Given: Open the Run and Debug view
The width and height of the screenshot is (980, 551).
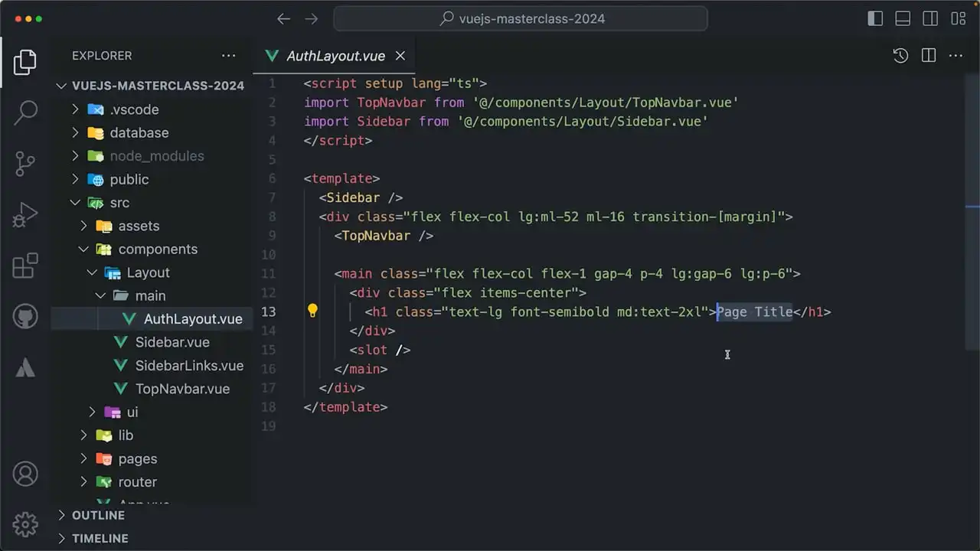Looking at the screenshot, I should [x=25, y=215].
